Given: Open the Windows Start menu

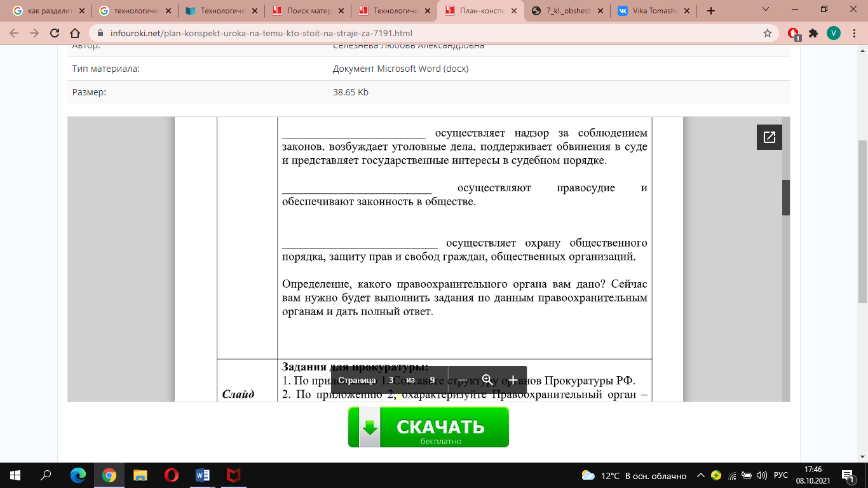Looking at the screenshot, I should (15, 475).
